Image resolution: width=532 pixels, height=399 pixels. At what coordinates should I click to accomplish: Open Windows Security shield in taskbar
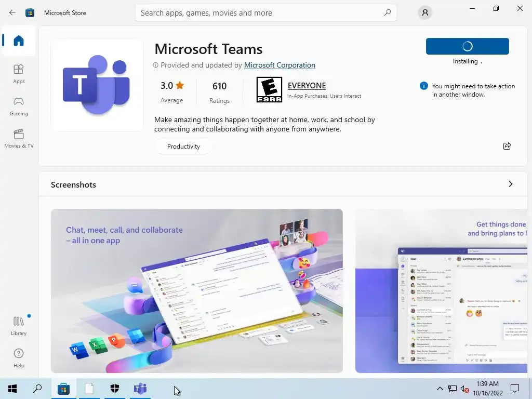tap(115, 389)
